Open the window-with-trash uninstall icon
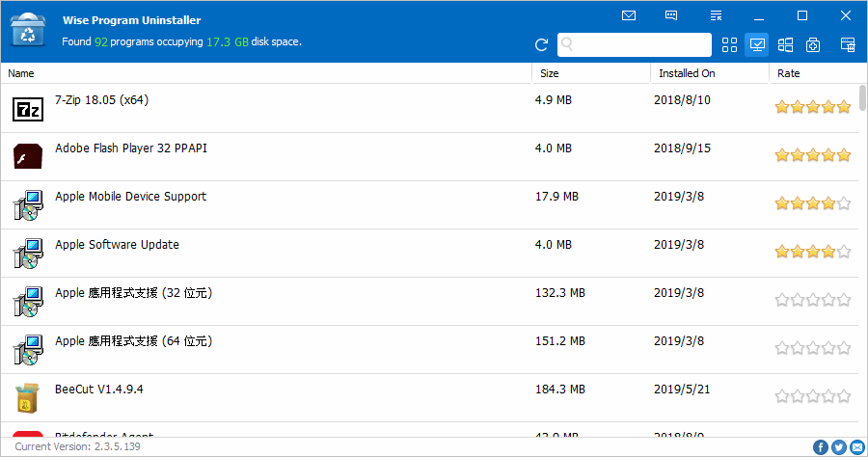 pyautogui.click(x=848, y=44)
